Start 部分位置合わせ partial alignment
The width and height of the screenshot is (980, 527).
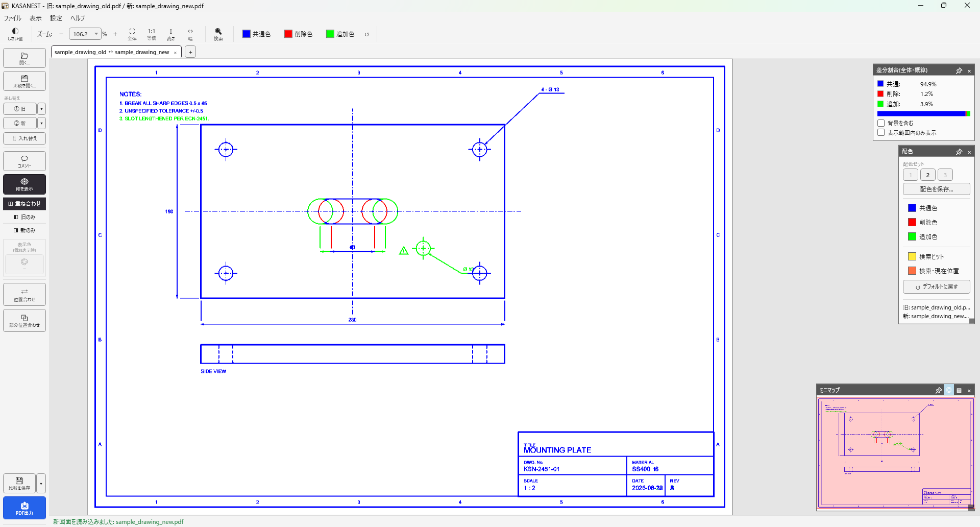tap(24, 321)
